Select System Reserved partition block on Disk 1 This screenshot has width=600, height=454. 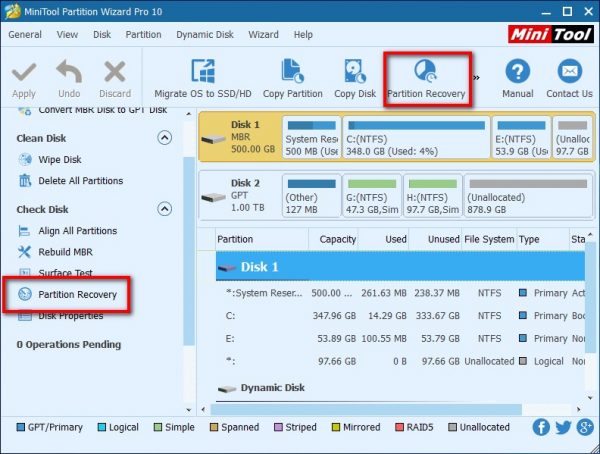point(311,137)
